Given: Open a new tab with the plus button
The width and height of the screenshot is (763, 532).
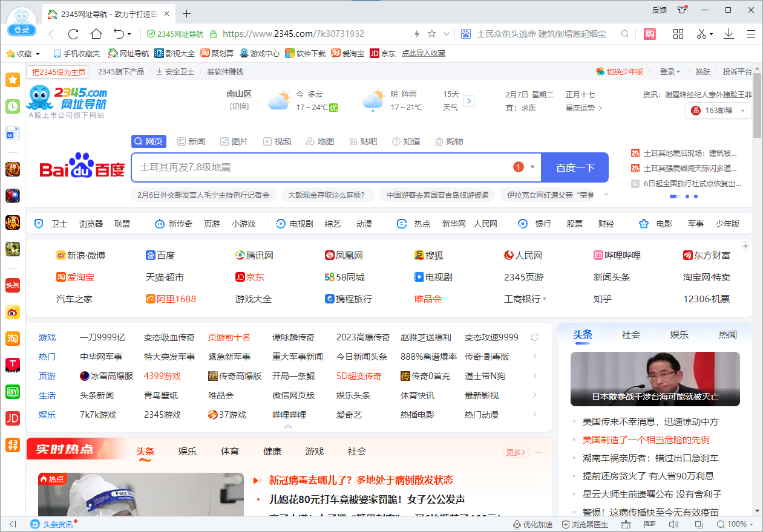Looking at the screenshot, I should pos(187,13).
